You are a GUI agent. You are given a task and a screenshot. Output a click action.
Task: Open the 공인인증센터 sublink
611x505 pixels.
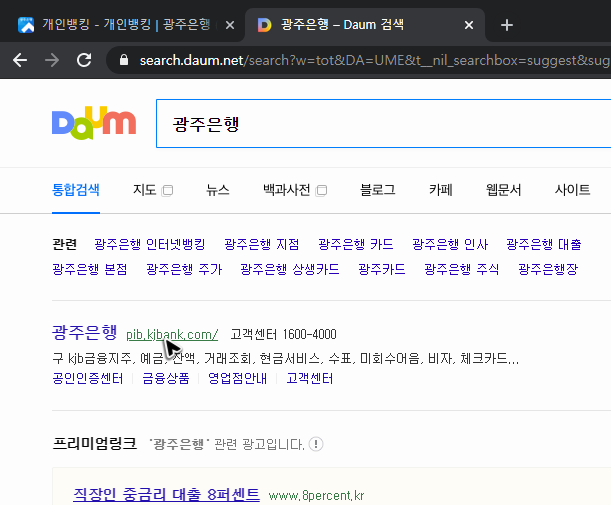point(88,378)
